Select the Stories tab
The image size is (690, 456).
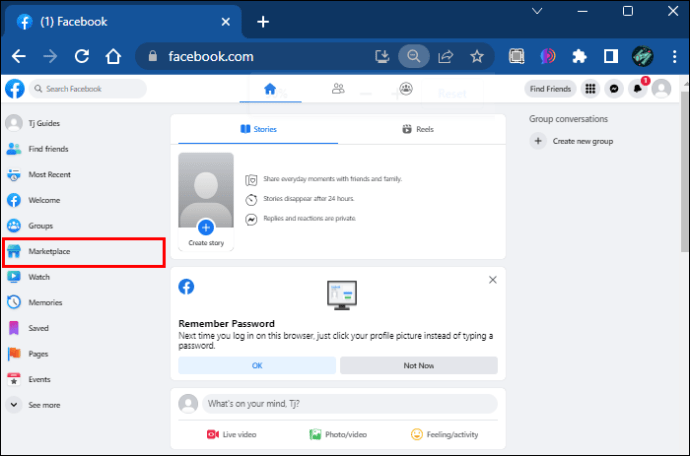coord(258,129)
